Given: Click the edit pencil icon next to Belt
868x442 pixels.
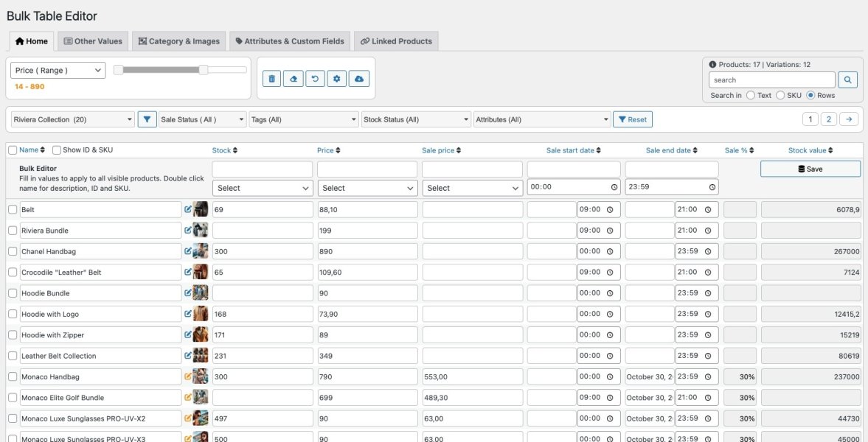Looking at the screenshot, I should [188, 208].
